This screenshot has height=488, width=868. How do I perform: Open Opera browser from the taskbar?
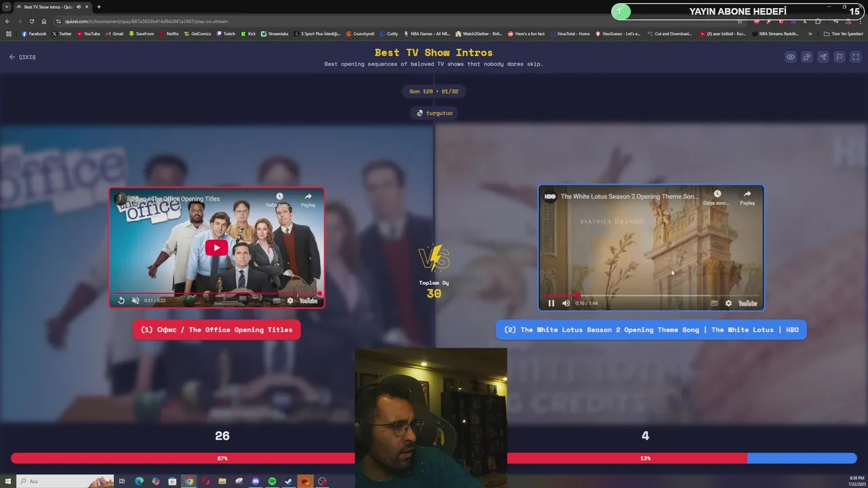click(x=205, y=481)
